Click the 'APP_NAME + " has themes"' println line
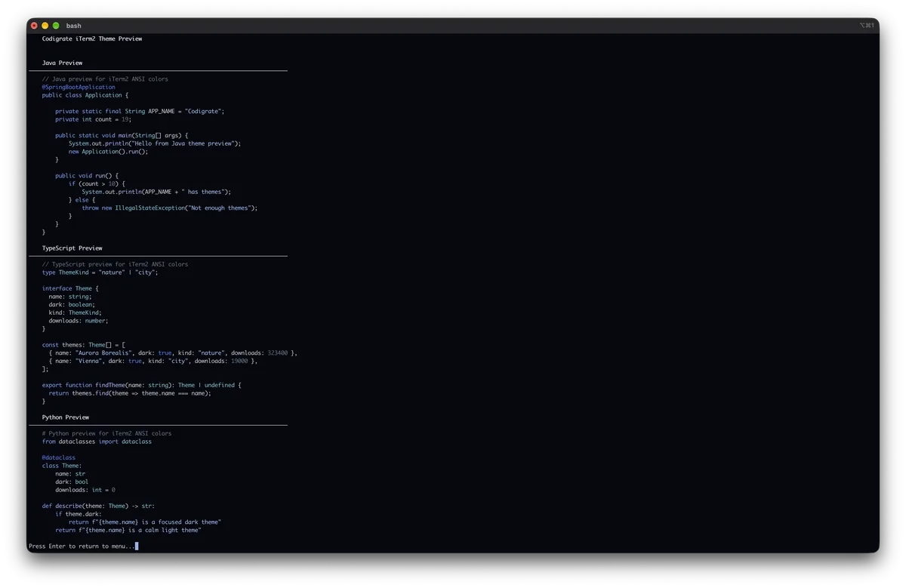906x588 pixels. (156, 192)
